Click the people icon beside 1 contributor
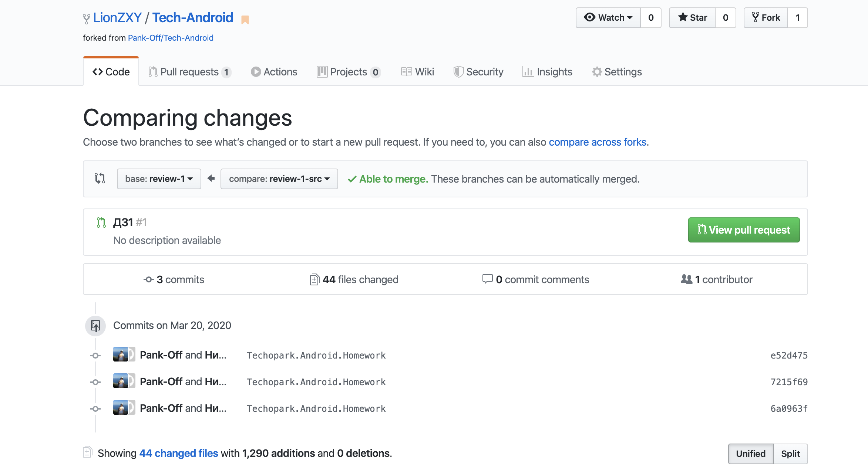This screenshot has height=465, width=868. (686, 279)
